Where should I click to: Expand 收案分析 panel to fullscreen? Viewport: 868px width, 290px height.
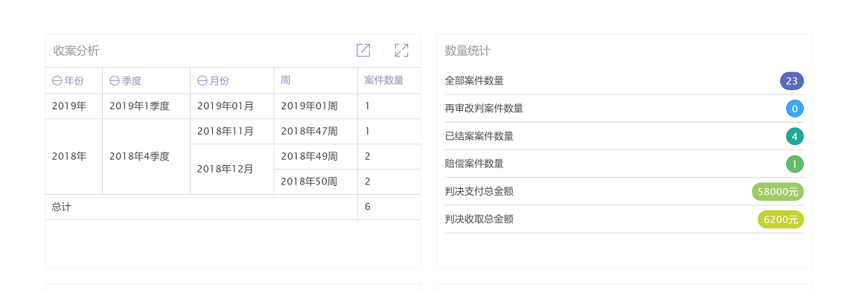401,51
